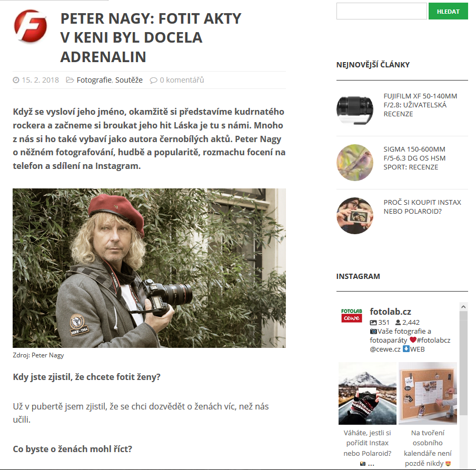Open the Soutěže category link
The height and width of the screenshot is (470, 476).
[128, 80]
